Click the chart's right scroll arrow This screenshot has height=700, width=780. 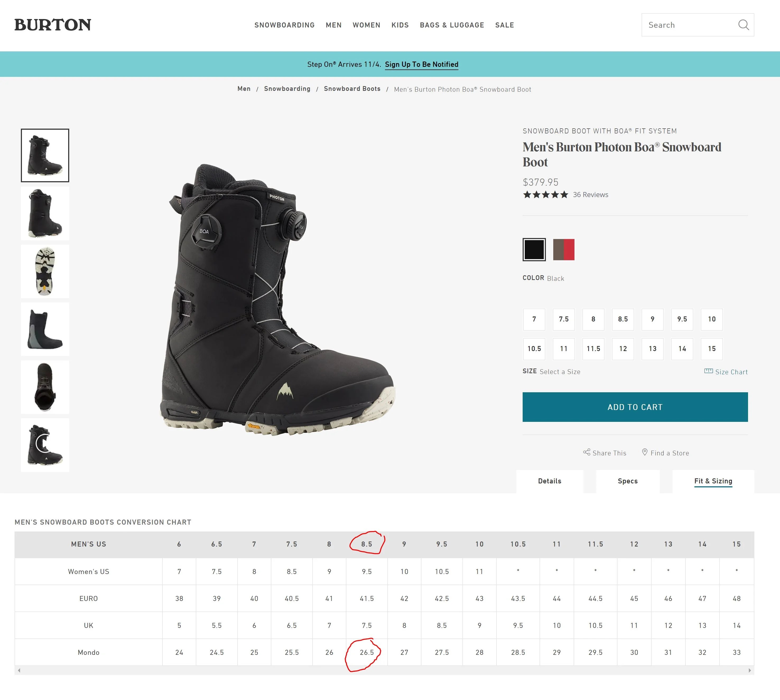pyautogui.click(x=750, y=670)
